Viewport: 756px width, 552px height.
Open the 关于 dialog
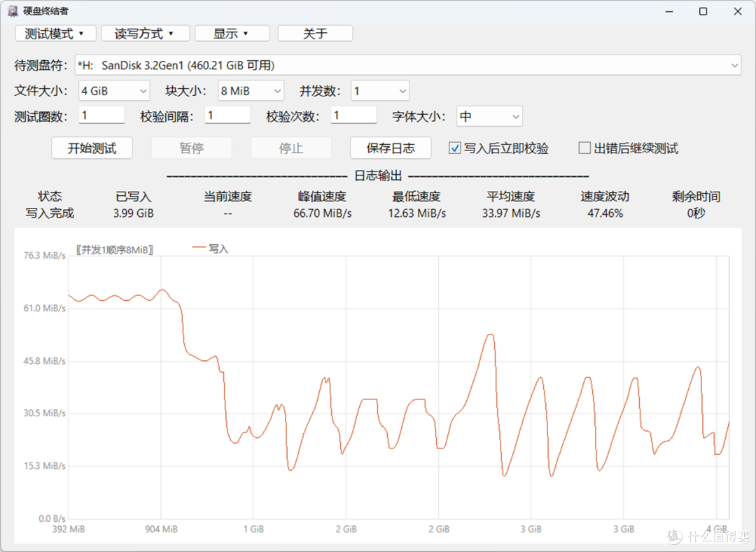[x=315, y=34]
